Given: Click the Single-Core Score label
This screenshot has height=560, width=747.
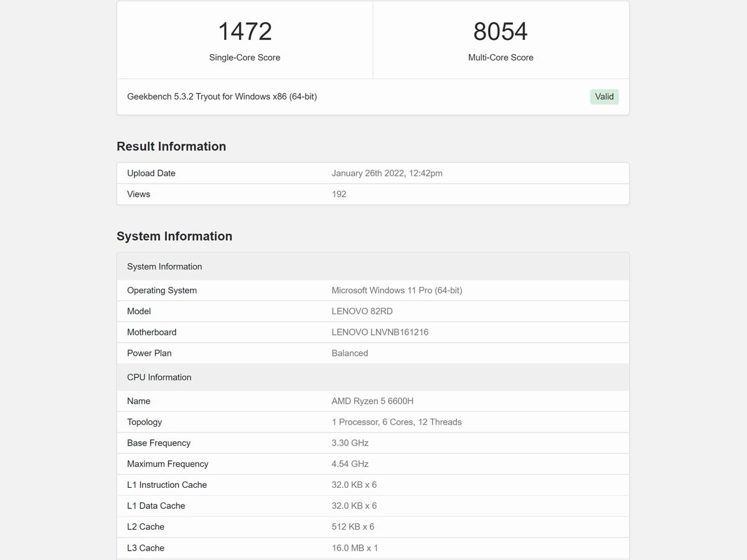Looking at the screenshot, I should 245,57.
